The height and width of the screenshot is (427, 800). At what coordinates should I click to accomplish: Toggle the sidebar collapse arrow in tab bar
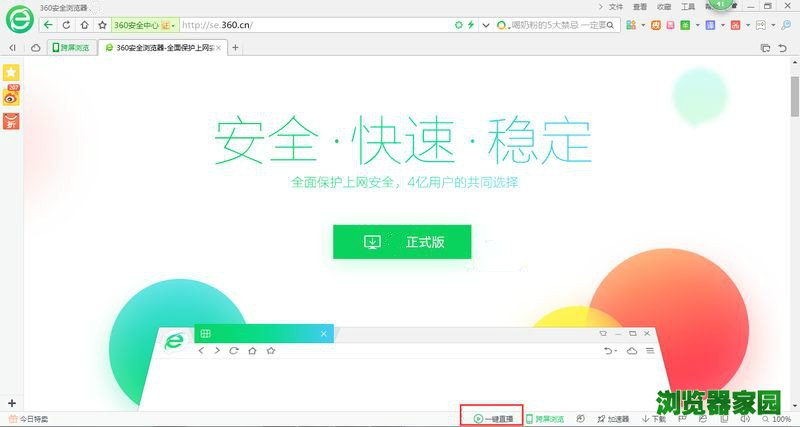[x=12, y=47]
